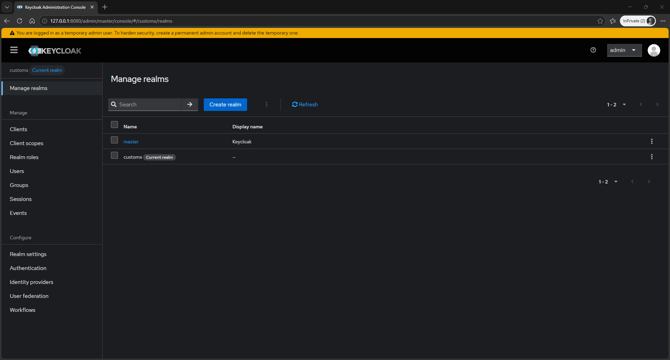670x360 pixels.
Task: Open browser settings and more menu
Action: pos(663,21)
